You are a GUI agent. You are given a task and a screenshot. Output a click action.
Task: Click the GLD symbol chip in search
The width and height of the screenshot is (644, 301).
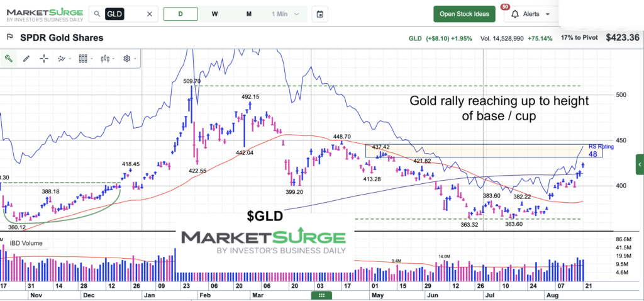pos(114,14)
